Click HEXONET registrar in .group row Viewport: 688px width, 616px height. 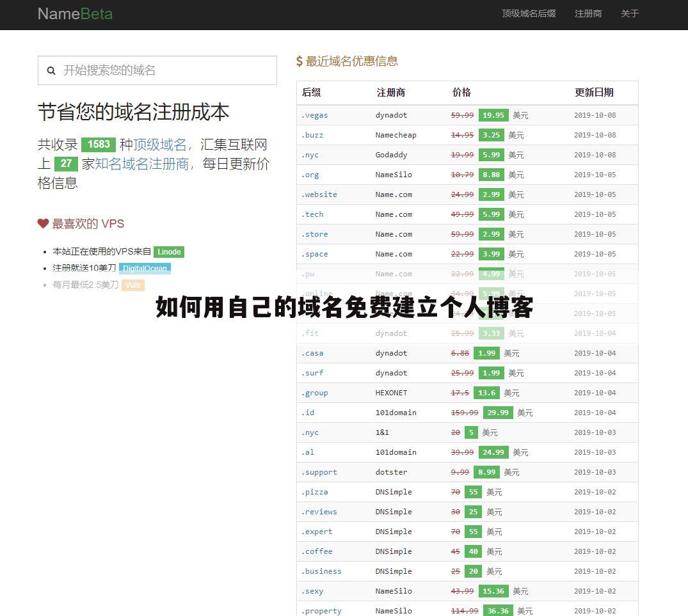coord(392,393)
